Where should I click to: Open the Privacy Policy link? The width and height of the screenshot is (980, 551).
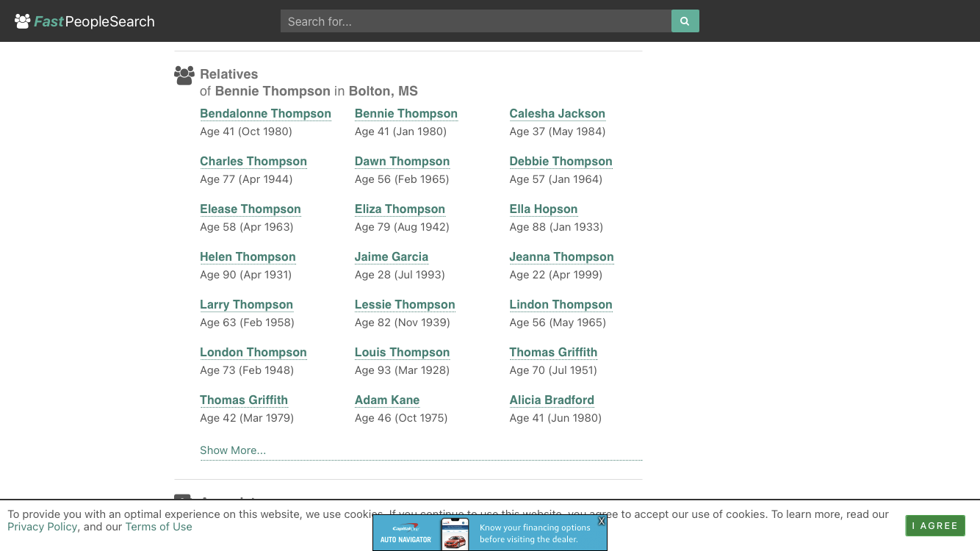42,527
